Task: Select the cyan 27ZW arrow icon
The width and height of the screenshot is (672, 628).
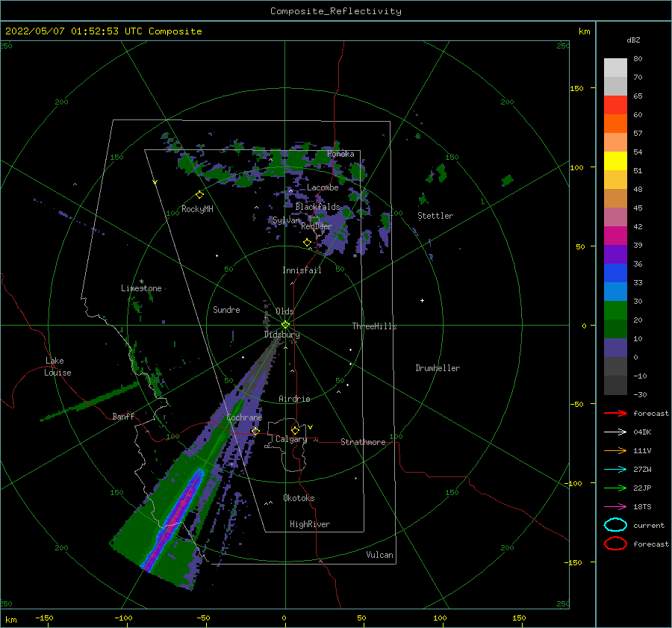Action: 615,470
